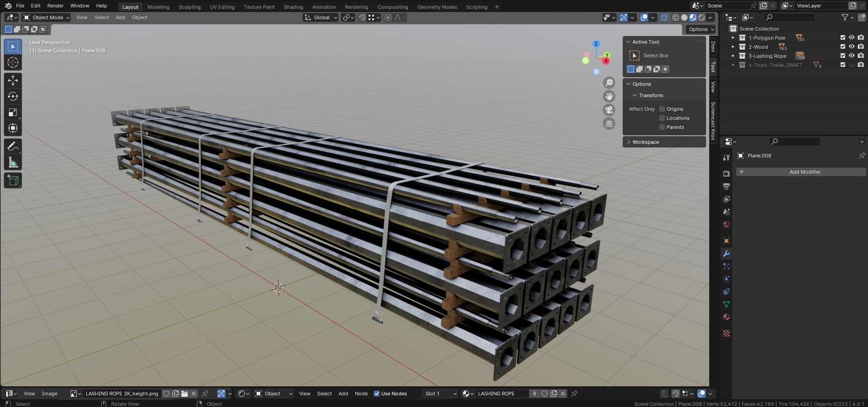Open the Options dropdown in viewport header
The image size is (868, 407).
coord(701,29)
